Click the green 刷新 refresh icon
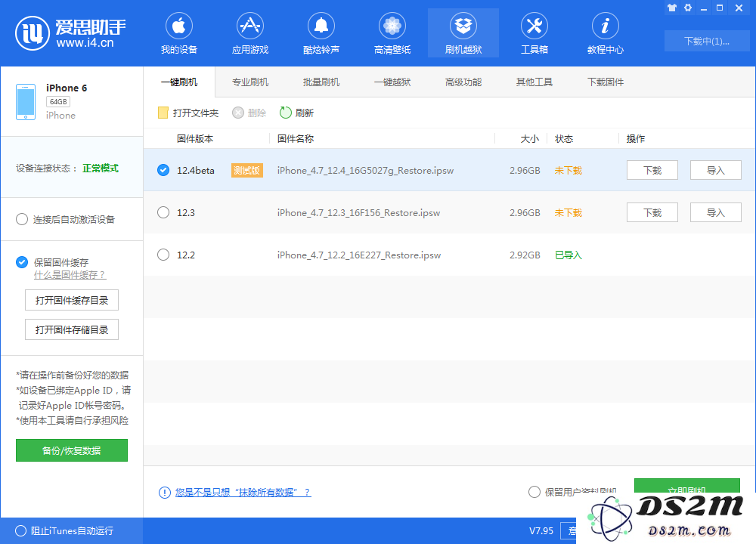 coord(286,113)
